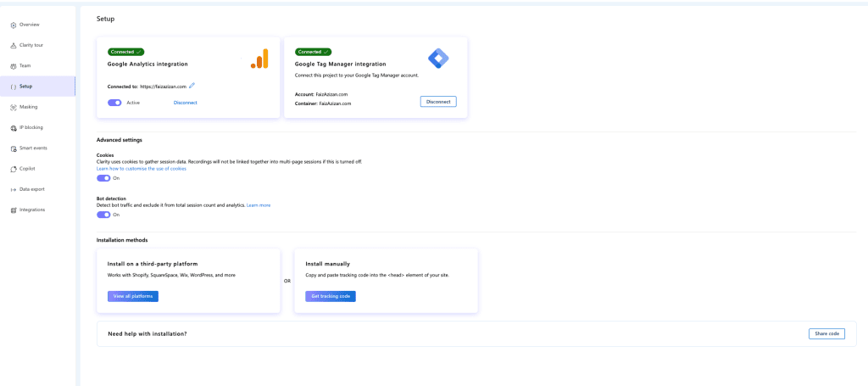
Task: Click the Copilot sidebar icon
Action: coord(14,169)
